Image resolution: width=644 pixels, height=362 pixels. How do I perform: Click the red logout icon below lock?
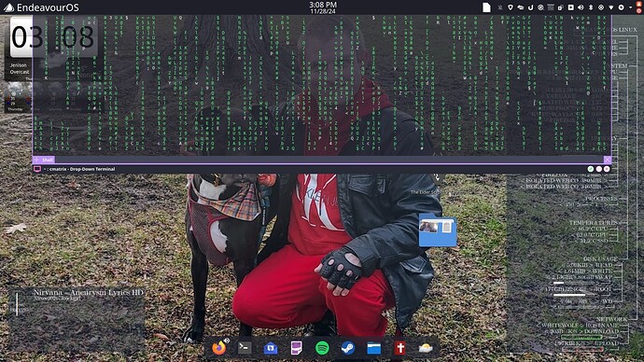pyautogui.click(x=638, y=11)
